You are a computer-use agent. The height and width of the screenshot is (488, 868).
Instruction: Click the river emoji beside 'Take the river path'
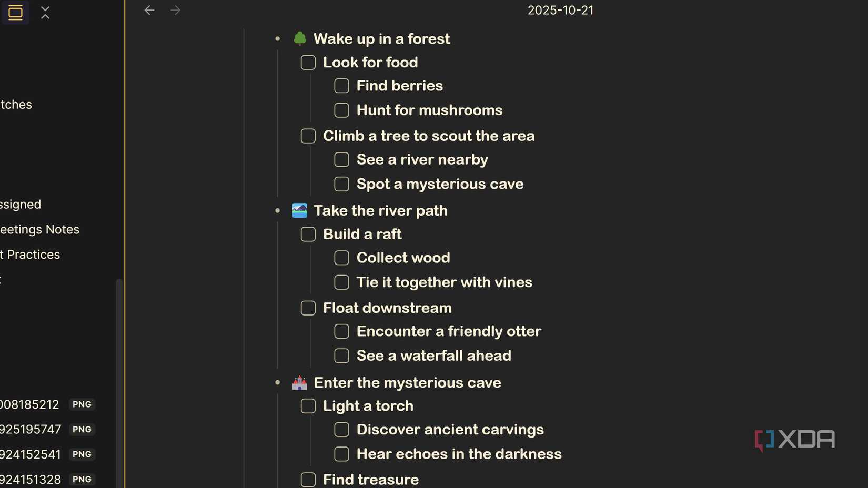(x=299, y=210)
